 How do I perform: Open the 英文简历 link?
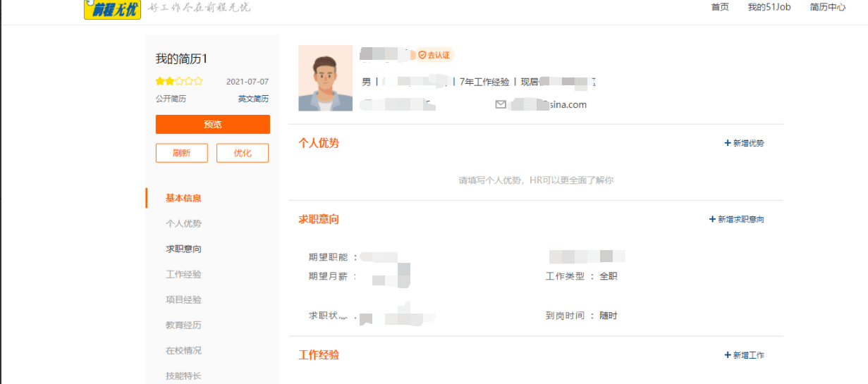pyautogui.click(x=253, y=99)
